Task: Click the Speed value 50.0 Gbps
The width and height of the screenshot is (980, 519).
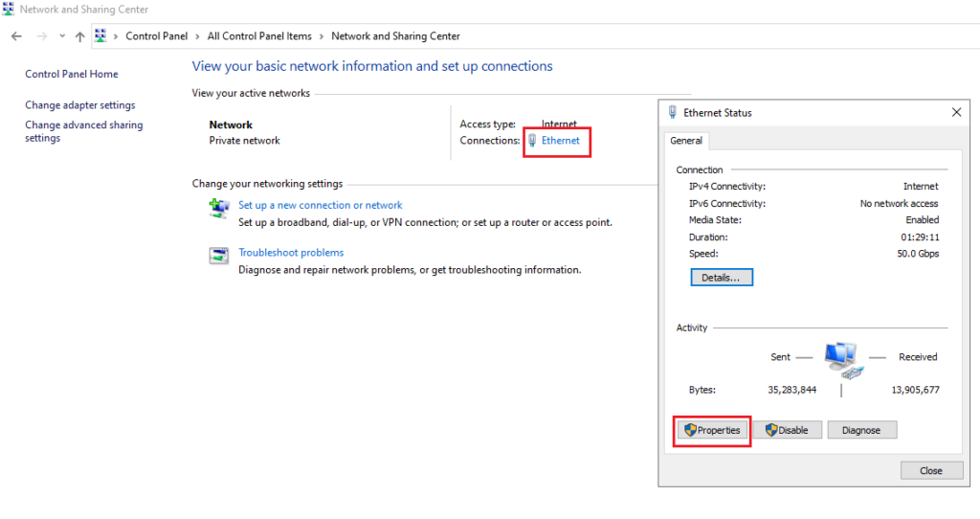Action: (x=918, y=254)
